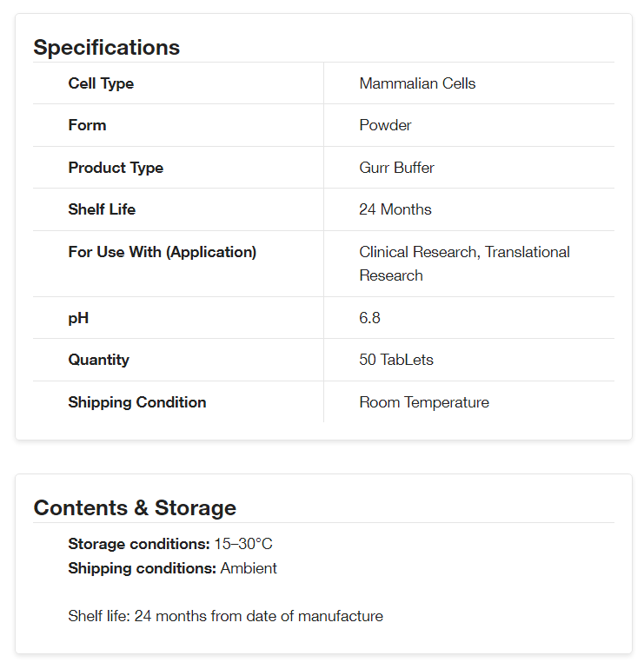Click the 24 Months value
Image resolution: width=644 pixels, height=669 pixels.
click(395, 209)
